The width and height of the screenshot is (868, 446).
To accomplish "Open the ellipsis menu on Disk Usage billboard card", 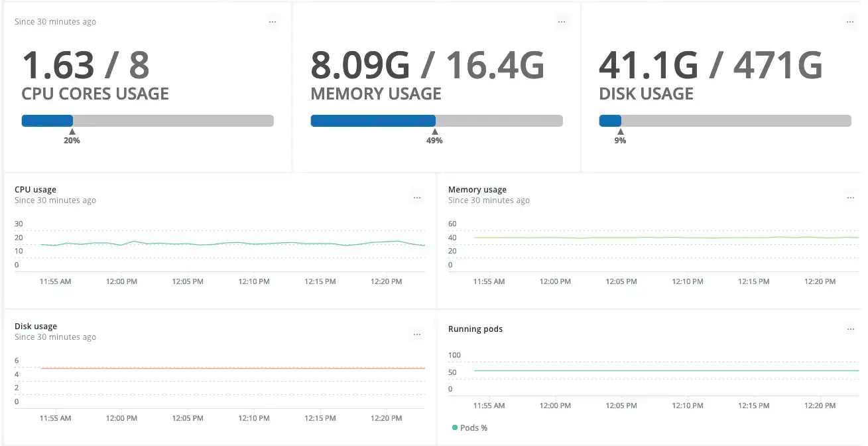I will pos(850,22).
